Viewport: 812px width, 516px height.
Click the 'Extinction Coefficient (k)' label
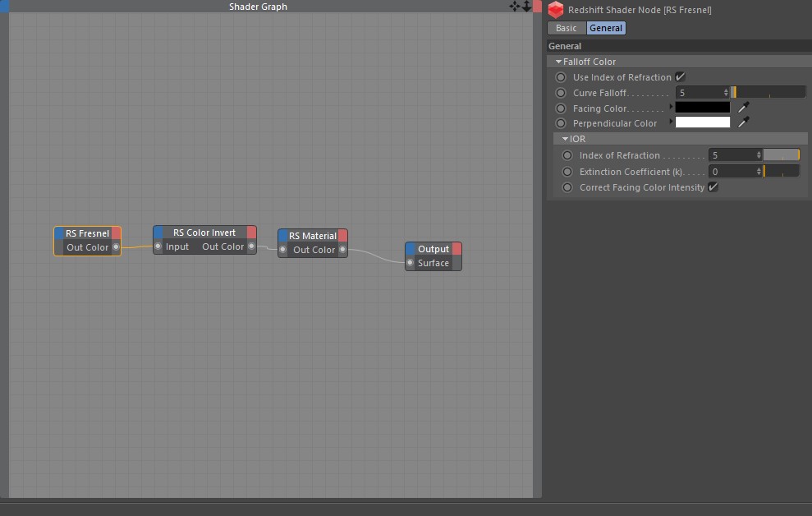coord(632,172)
